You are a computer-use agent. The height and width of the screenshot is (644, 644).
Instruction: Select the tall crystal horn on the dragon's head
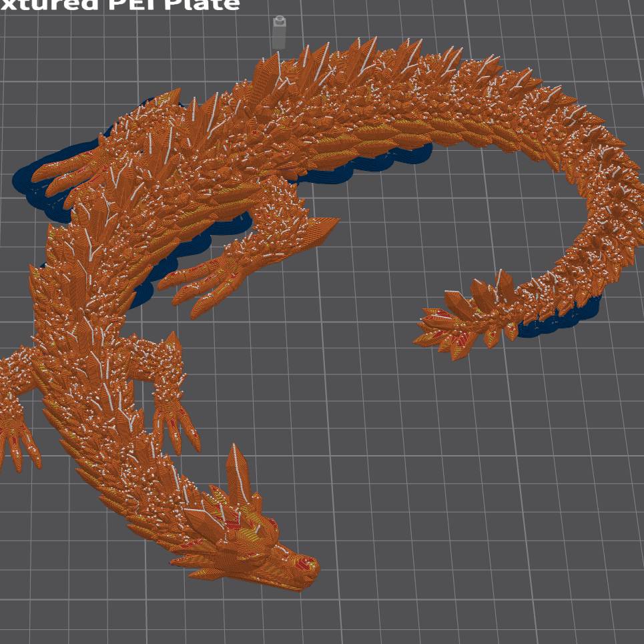236,470
